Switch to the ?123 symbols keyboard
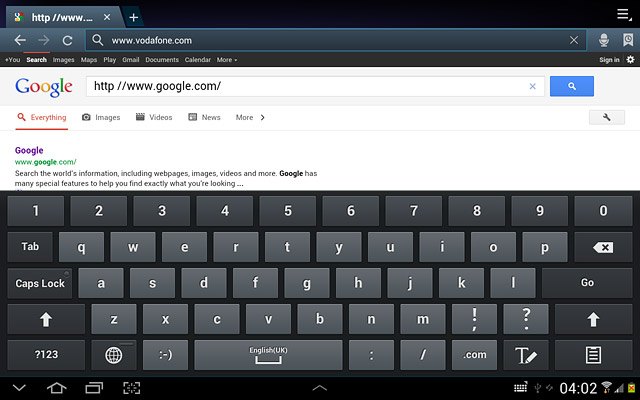The height and width of the screenshot is (400, 640). pos(46,355)
